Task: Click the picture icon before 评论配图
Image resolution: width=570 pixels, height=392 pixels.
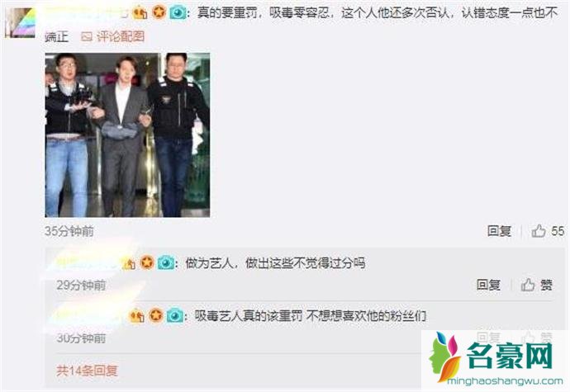Action: [87, 36]
